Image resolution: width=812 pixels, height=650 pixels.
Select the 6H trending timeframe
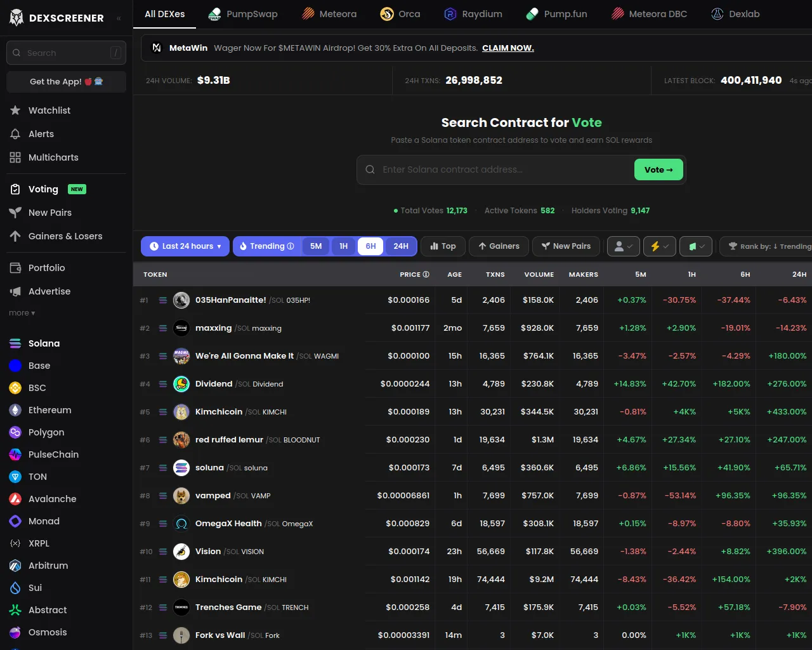(x=370, y=246)
